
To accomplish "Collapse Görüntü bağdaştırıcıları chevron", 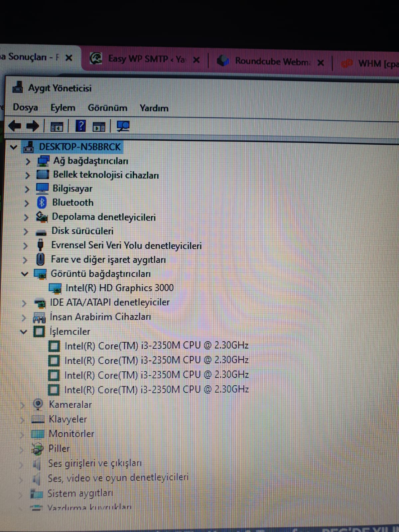I will tap(24, 274).
